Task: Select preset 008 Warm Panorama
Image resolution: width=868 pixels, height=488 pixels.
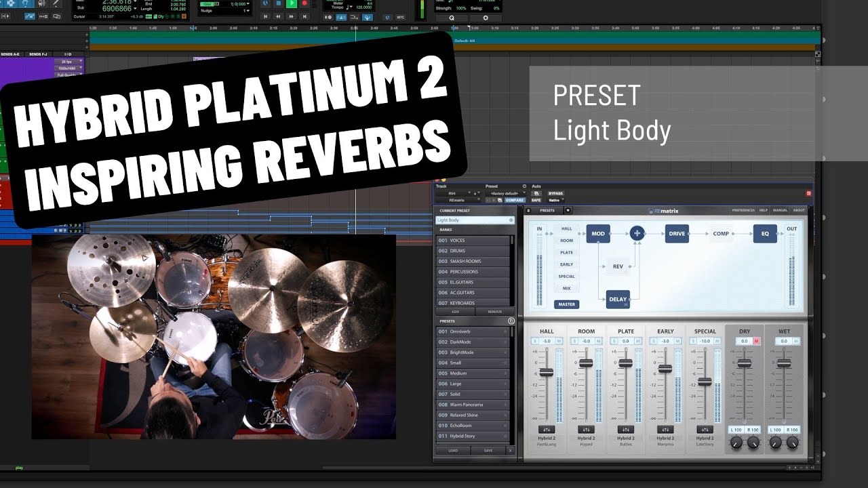Action: click(473, 405)
